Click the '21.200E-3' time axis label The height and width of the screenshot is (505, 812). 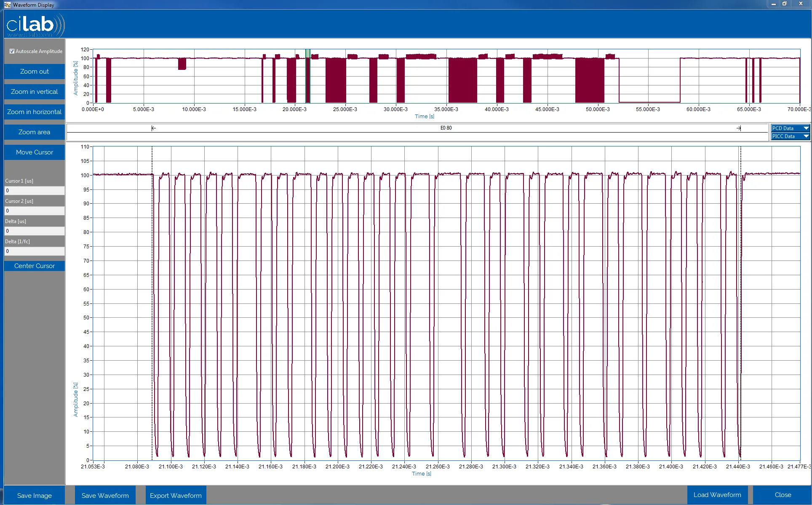pyautogui.click(x=337, y=467)
